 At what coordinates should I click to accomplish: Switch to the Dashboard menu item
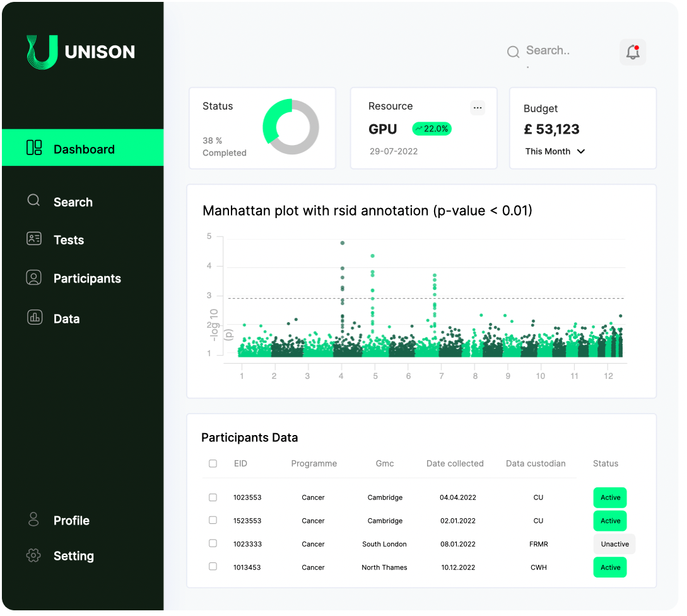click(84, 148)
